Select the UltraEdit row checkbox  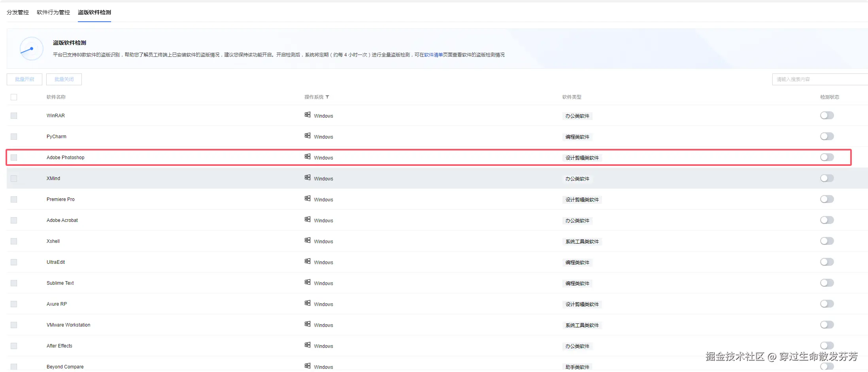(x=14, y=262)
